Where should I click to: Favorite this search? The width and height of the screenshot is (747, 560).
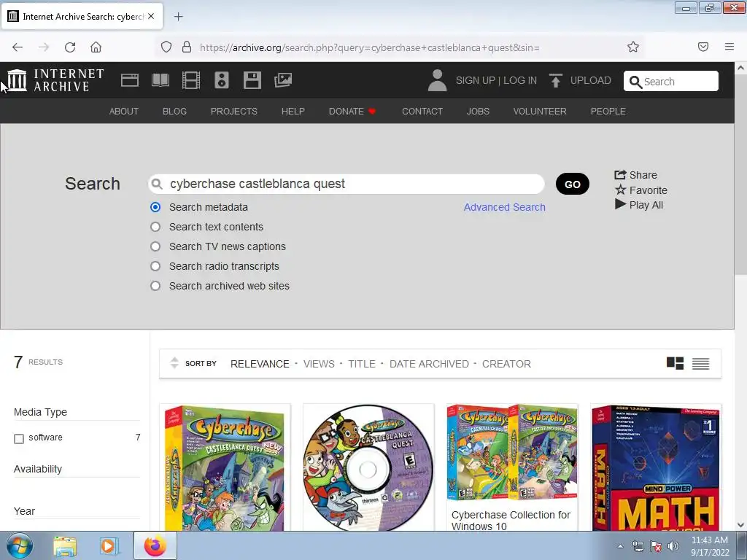[x=640, y=190]
